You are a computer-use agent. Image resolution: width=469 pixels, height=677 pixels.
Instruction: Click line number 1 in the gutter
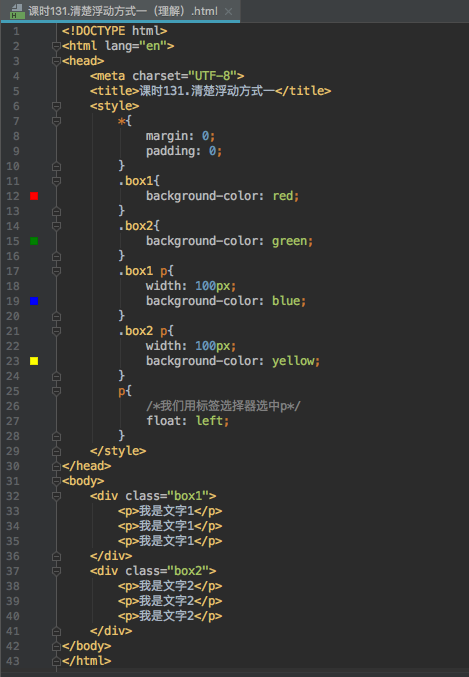pos(16,31)
